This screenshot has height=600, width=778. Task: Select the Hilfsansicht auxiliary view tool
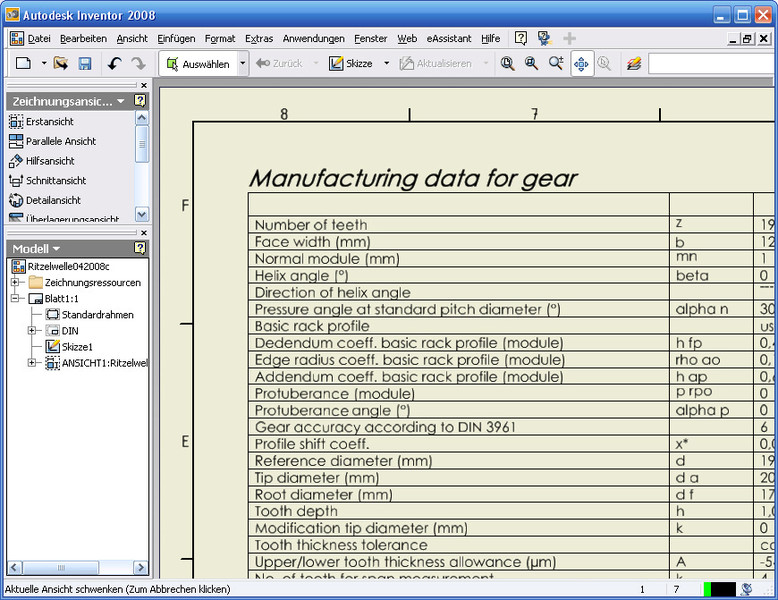[x=49, y=160]
